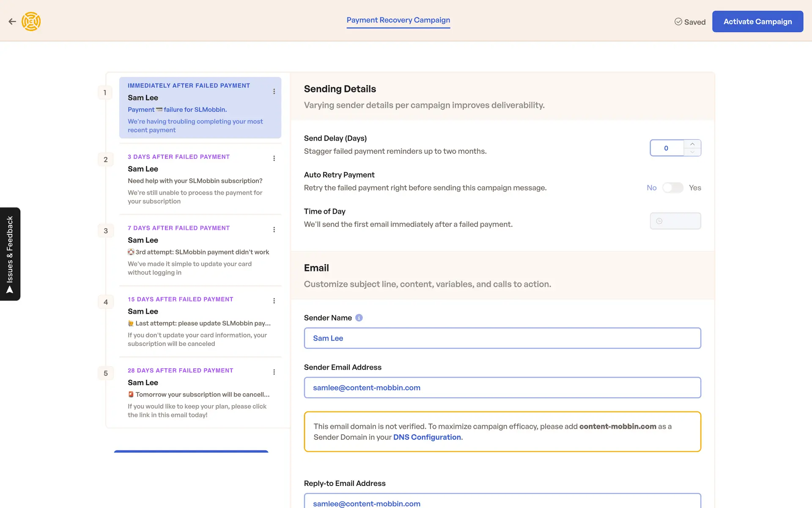The height and width of the screenshot is (508, 812).
Task: Click the back arrow icon
Action: point(12,22)
